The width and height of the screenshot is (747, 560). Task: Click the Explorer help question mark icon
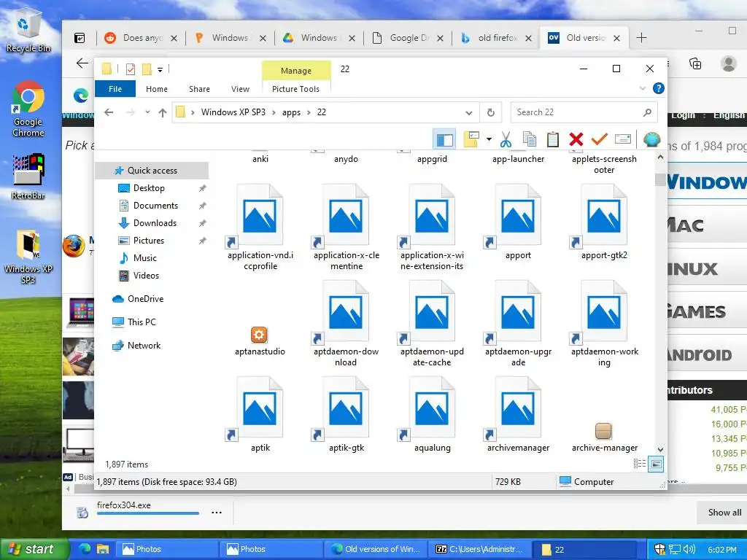(659, 88)
